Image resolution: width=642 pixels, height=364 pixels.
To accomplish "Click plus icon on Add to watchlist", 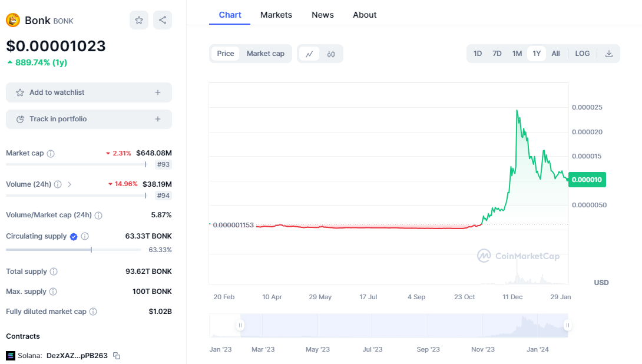I will (x=158, y=92).
